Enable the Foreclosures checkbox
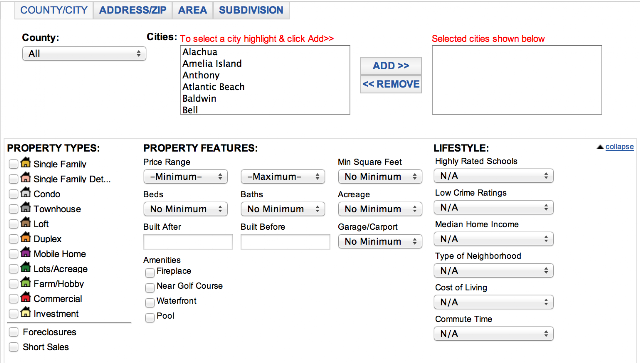This screenshot has height=363, width=640. click(x=13, y=332)
